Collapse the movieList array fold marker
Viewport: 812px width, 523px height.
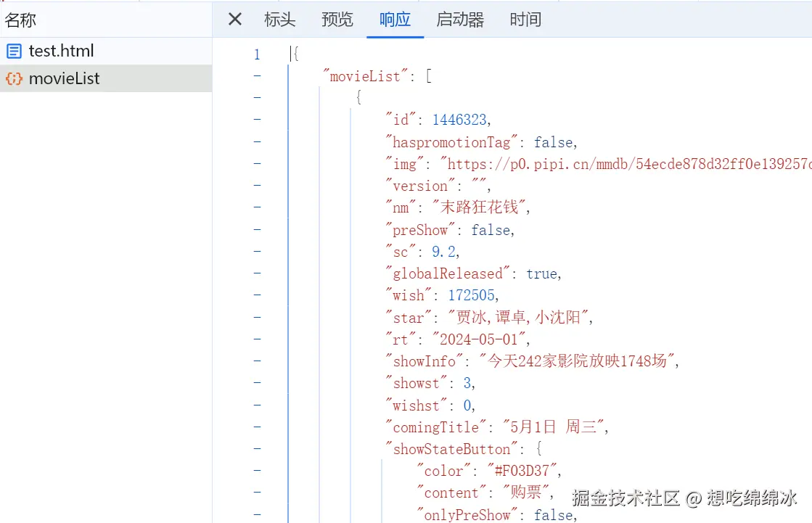(257, 75)
